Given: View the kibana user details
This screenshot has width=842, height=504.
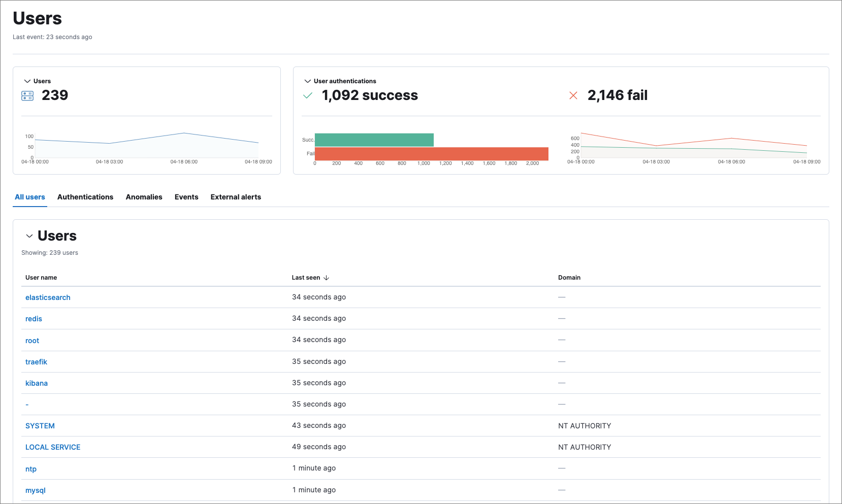Looking at the screenshot, I should 36,383.
